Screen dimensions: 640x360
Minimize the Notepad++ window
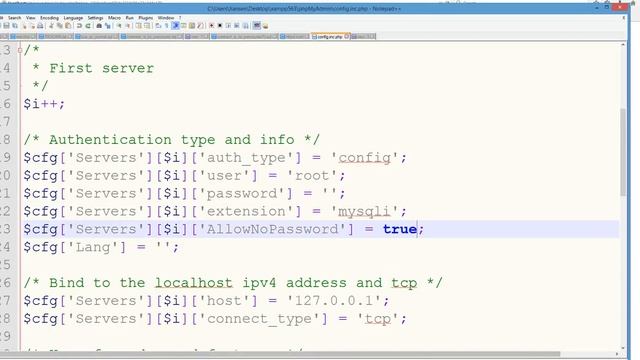click(597, 7)
